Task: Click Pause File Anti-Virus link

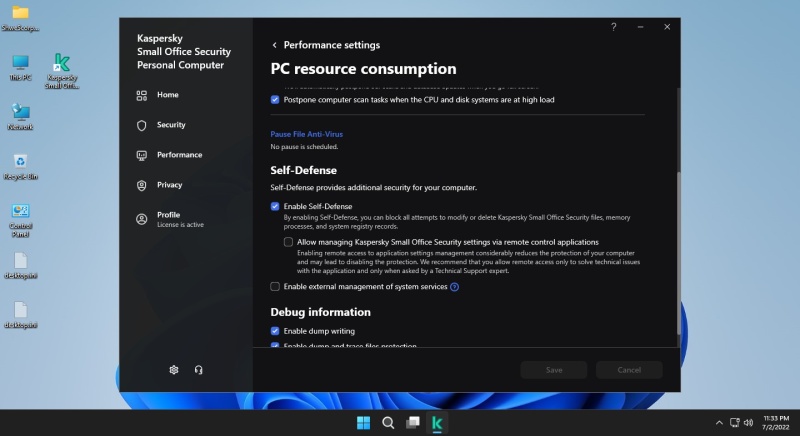Action: (x=307, y=134)
